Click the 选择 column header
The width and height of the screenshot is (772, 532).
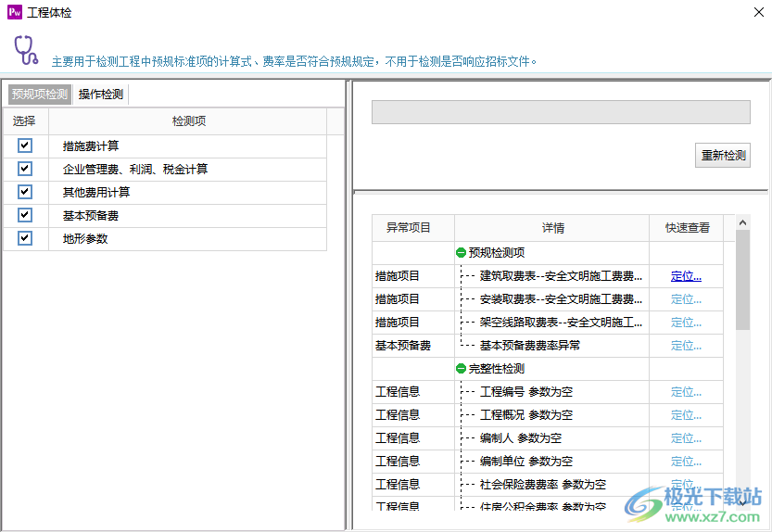25,121
